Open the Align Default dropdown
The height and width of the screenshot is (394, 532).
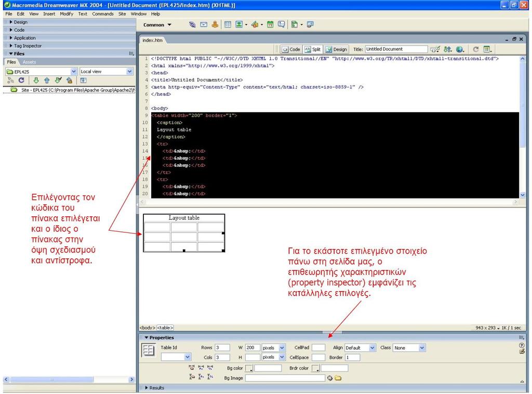(x=372, y=348)
